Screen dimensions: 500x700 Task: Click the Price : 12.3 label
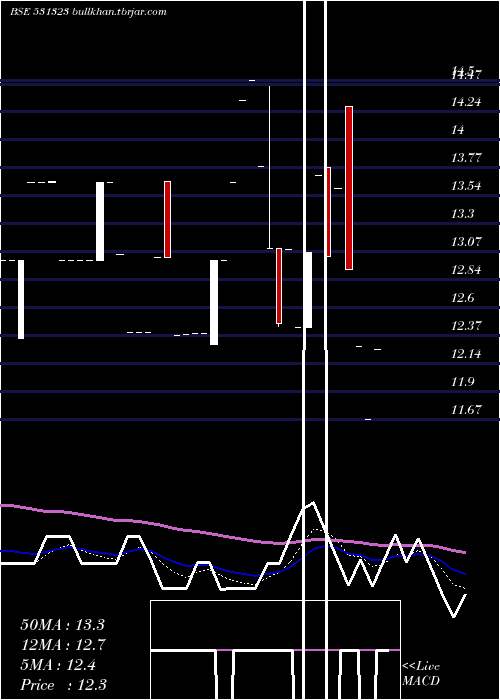tap(63, 685)
